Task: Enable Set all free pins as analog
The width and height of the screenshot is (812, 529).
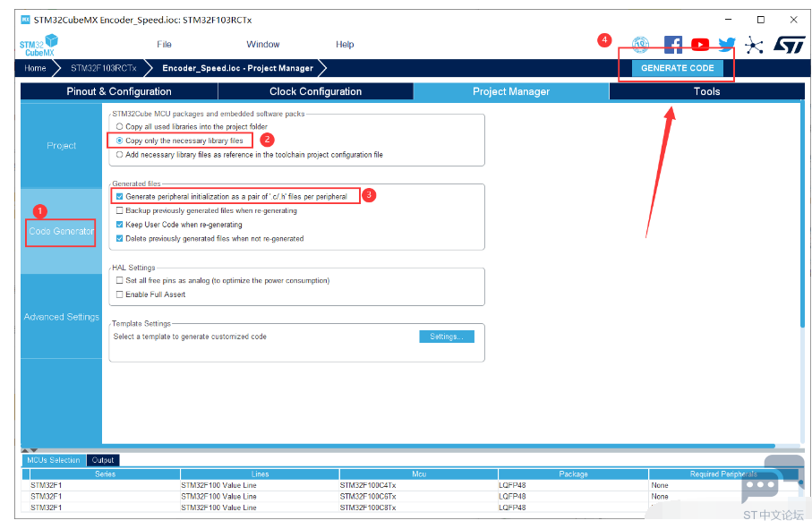Action: pyautogui.click(x=120, y=280)
